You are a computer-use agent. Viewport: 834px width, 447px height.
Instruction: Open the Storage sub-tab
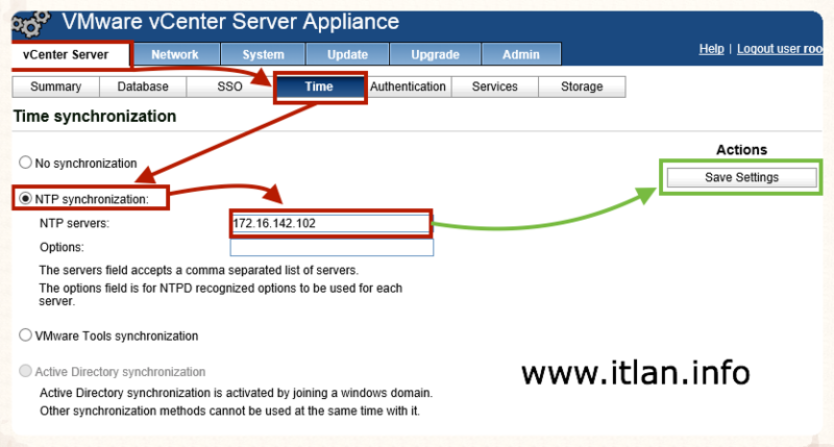(x=582, y=87)
